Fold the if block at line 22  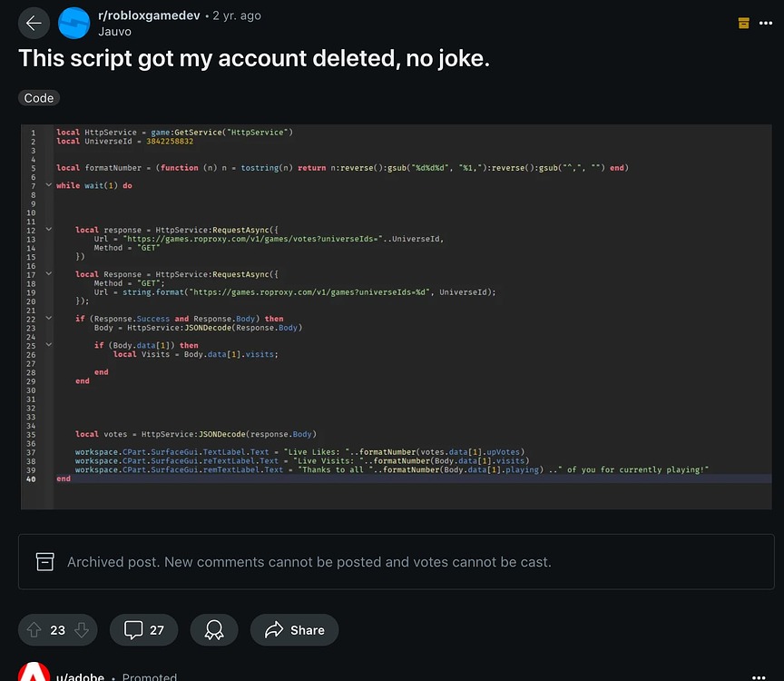tap(49, 319)
